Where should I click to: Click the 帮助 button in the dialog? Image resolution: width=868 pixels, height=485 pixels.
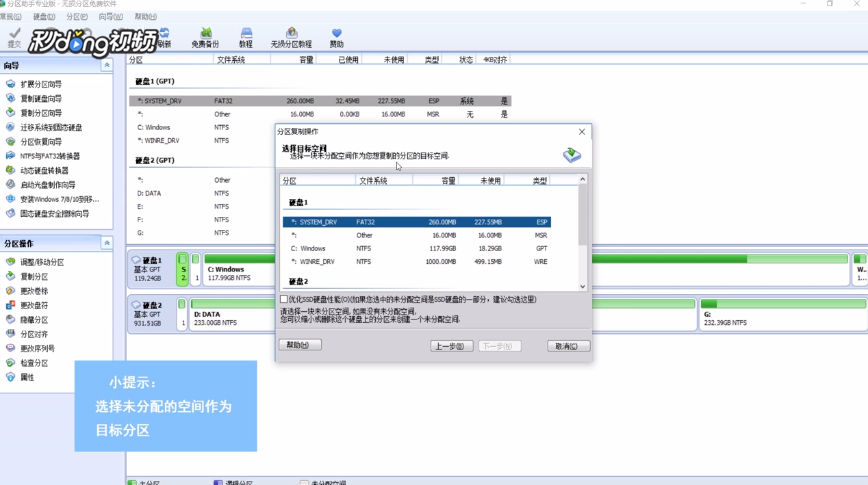300,345
